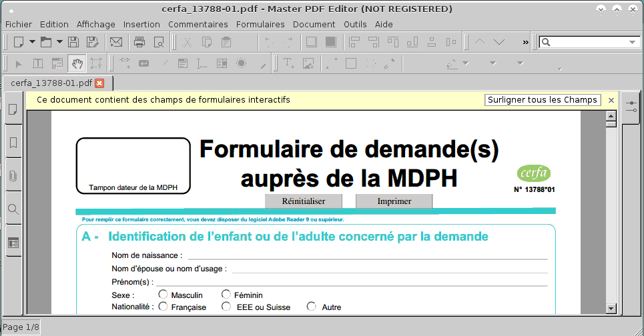Open the Search panel in left sidebar
Image resolution: width=644 pixels, height=336 pixels.
click(x=13, y=209)
